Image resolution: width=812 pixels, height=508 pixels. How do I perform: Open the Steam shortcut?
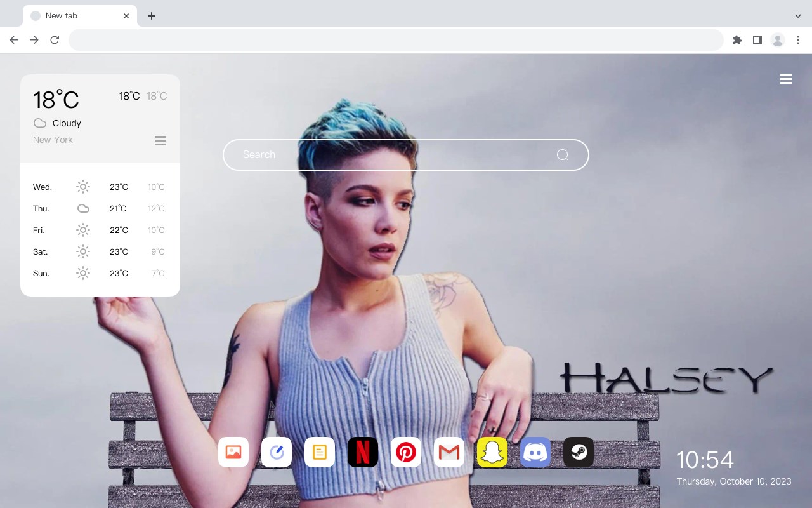pos(579,452)
